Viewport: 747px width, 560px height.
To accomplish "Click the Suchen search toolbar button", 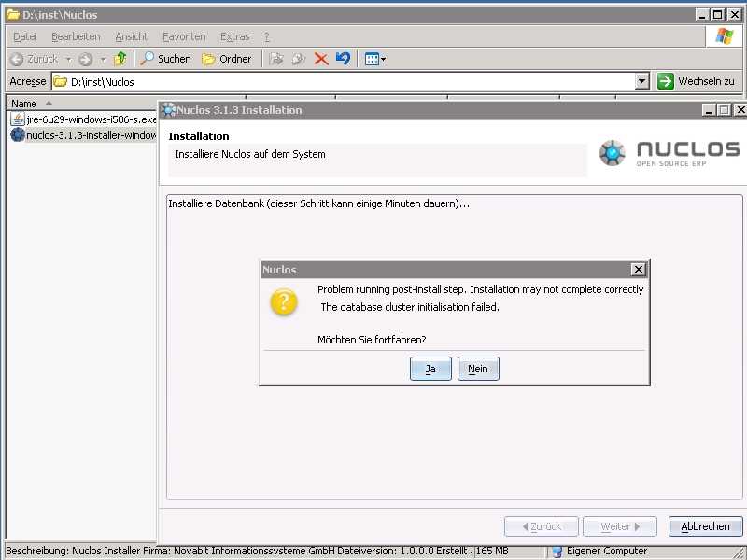I will (166, 59).
